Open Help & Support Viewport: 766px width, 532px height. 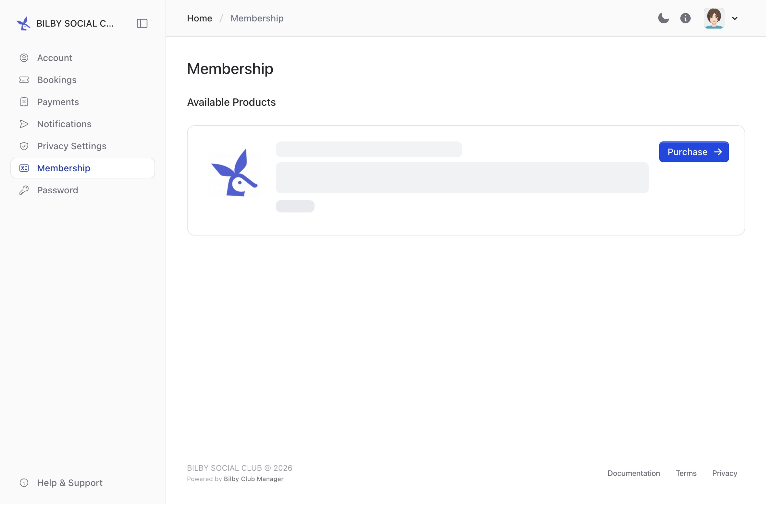(83, 482)
